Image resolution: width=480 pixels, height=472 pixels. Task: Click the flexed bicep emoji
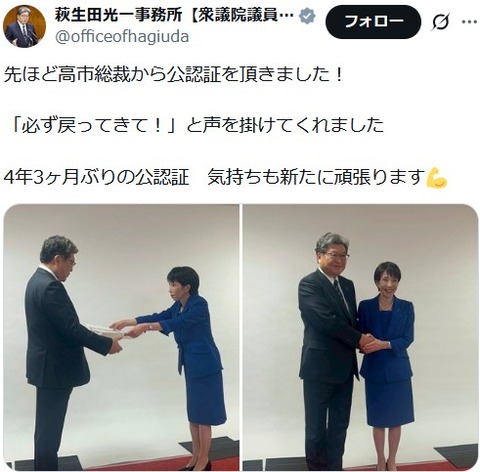coord(437,178)
